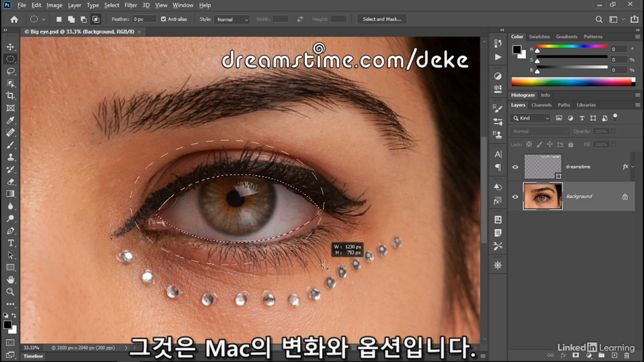Screen dimensions: 644x362
Task: Close the Big eye.psd document tab
Action: pos(139,32)
